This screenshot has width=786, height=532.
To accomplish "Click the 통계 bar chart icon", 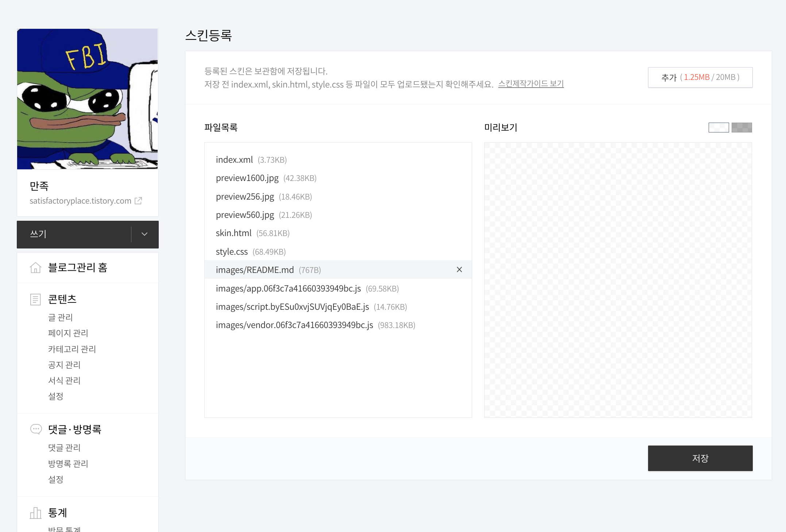I will click(35, 513).
